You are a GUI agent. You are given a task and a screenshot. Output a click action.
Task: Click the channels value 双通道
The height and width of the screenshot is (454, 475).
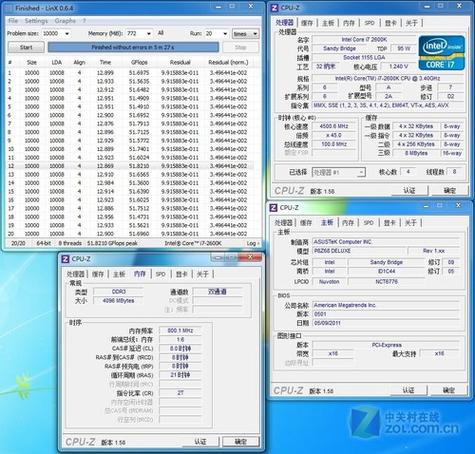(217, 291)
